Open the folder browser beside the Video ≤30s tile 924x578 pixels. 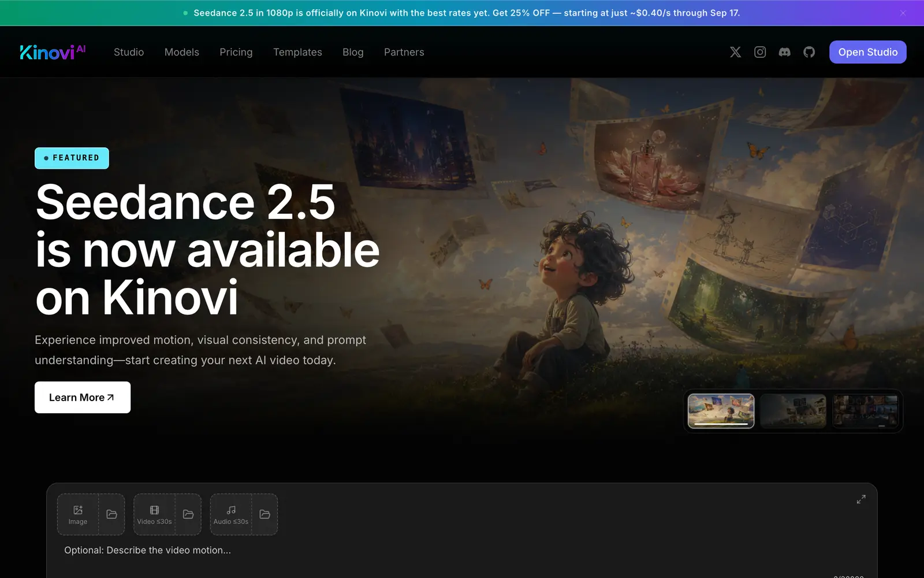(188, 514)
